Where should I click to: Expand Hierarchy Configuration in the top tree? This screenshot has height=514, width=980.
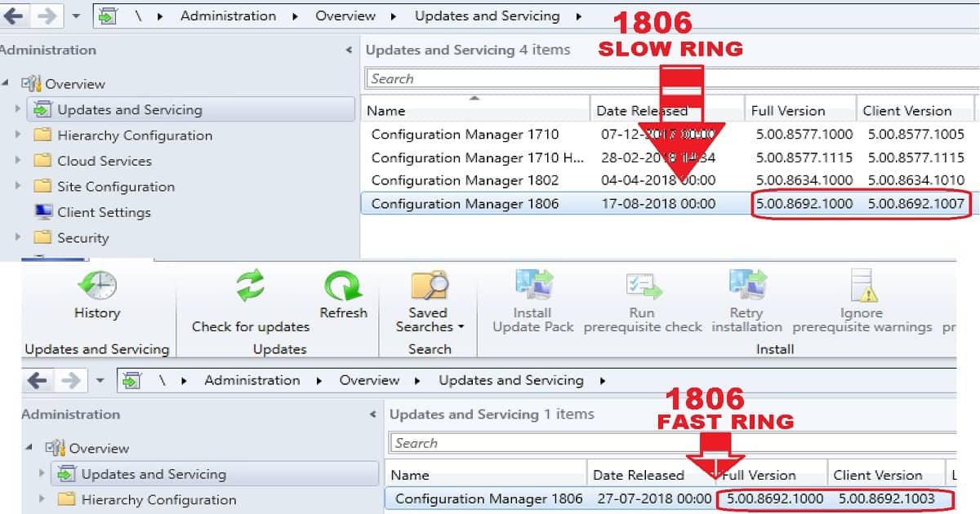point(19,135)
